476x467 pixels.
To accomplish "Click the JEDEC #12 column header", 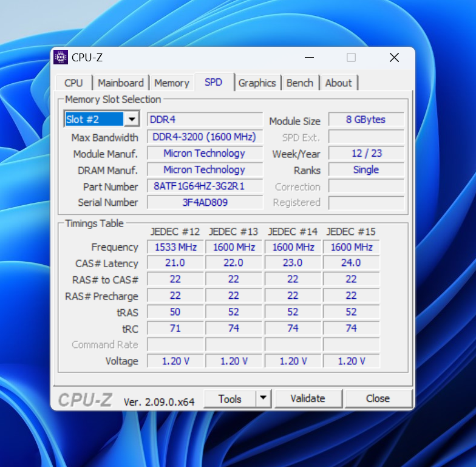I will (175, 232).
